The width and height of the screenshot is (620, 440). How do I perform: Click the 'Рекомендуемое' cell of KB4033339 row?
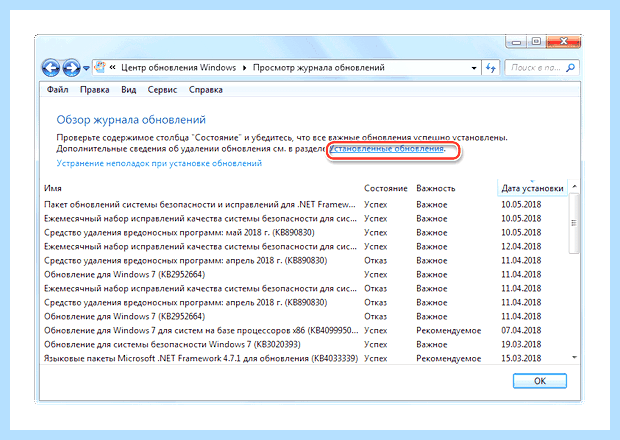[x=448, y=359]
